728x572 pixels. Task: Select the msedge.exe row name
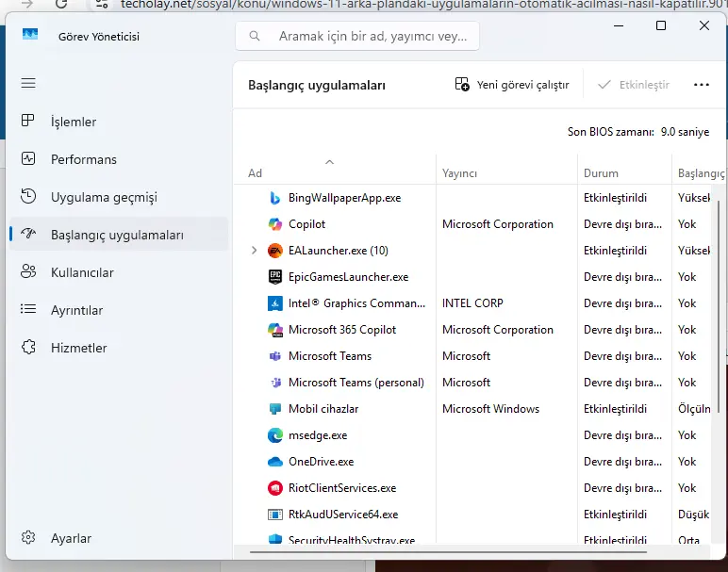tap(318, 435)
